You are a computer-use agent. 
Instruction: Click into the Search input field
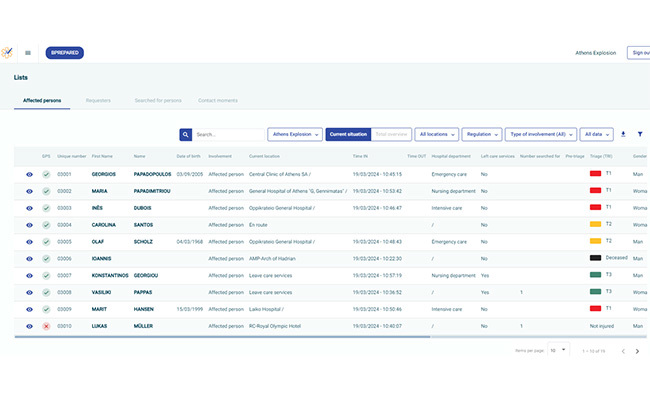(x=229, y=134)
